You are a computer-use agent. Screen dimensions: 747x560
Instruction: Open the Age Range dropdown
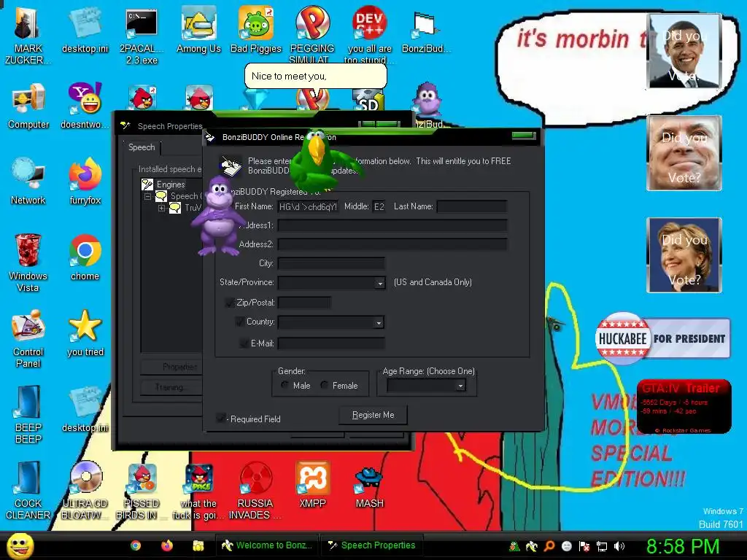coord(460,386)
